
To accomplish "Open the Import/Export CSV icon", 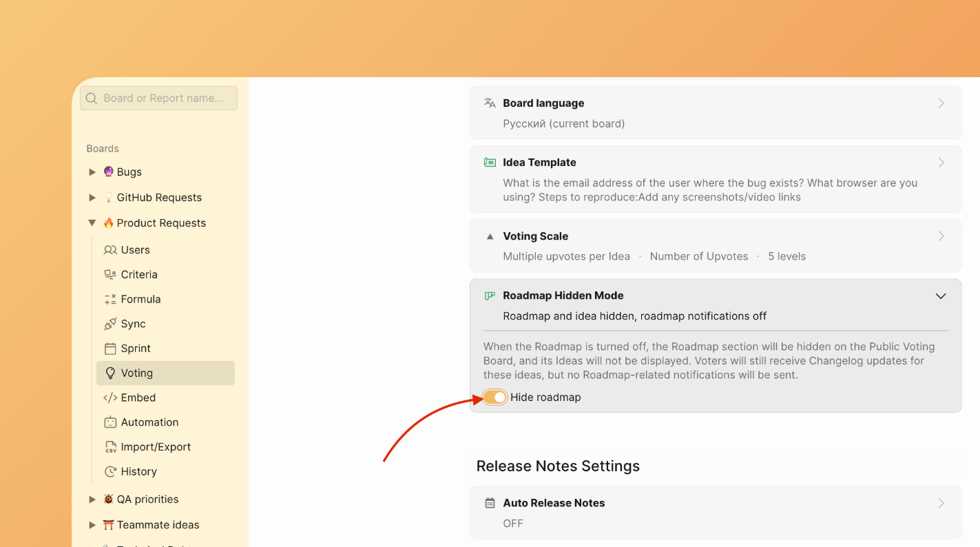I will click(110, 446).
